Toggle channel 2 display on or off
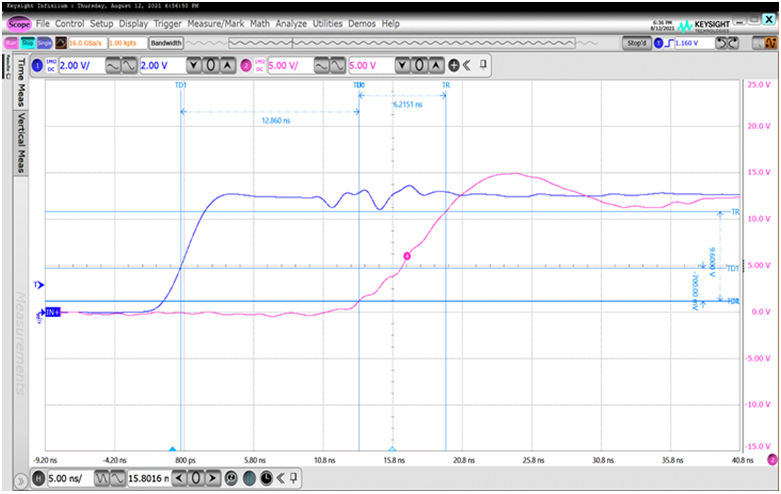781x494 pixels. pos(245,65)
